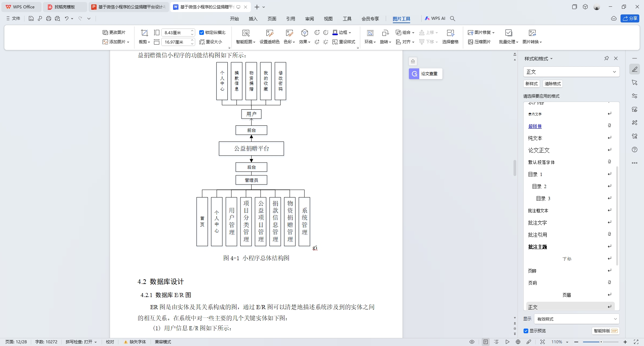Image resolution: width=644 pixels, height=346 pixels.
Task: Click Set Transparent Color (设置透明色) icon
Action: [269, 33]
